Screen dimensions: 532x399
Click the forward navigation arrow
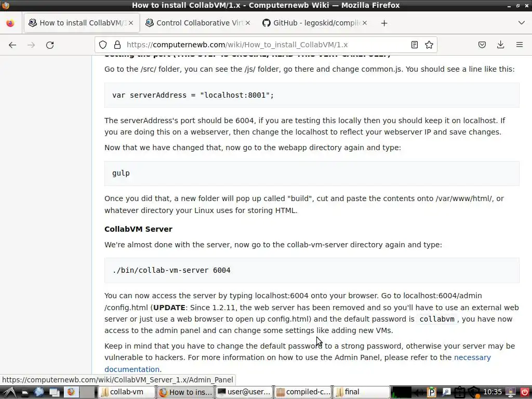click(x=31, y=45)
